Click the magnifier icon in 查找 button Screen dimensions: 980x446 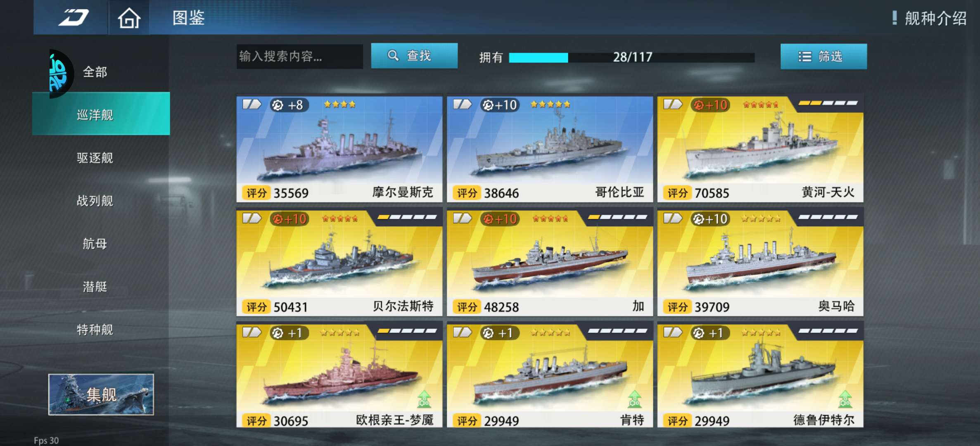coord(393,55)
